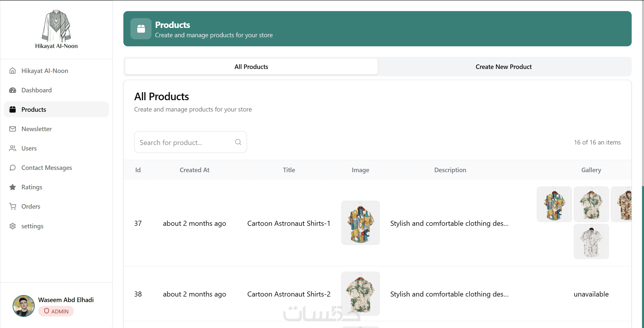This screenshot has width=644, height=328.
Task: Switch to the All Products tab
Action: (251, 67)
